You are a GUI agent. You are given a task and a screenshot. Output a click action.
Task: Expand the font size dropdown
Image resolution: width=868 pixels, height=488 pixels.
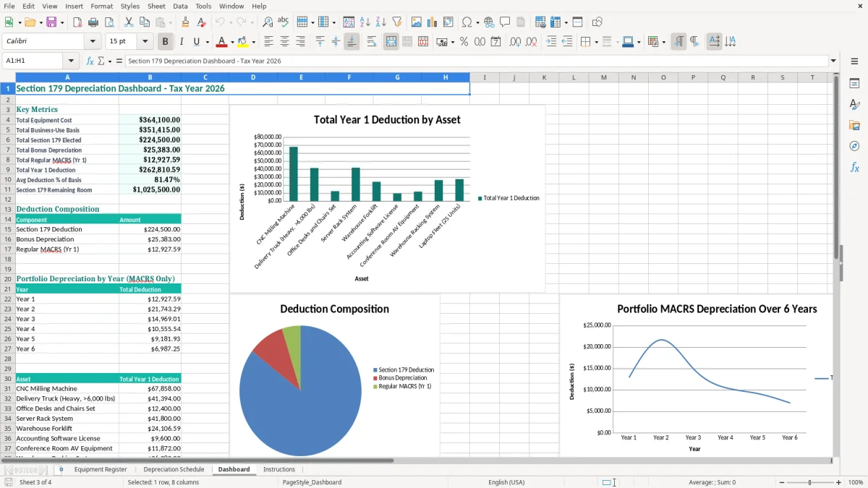[145, 42]
